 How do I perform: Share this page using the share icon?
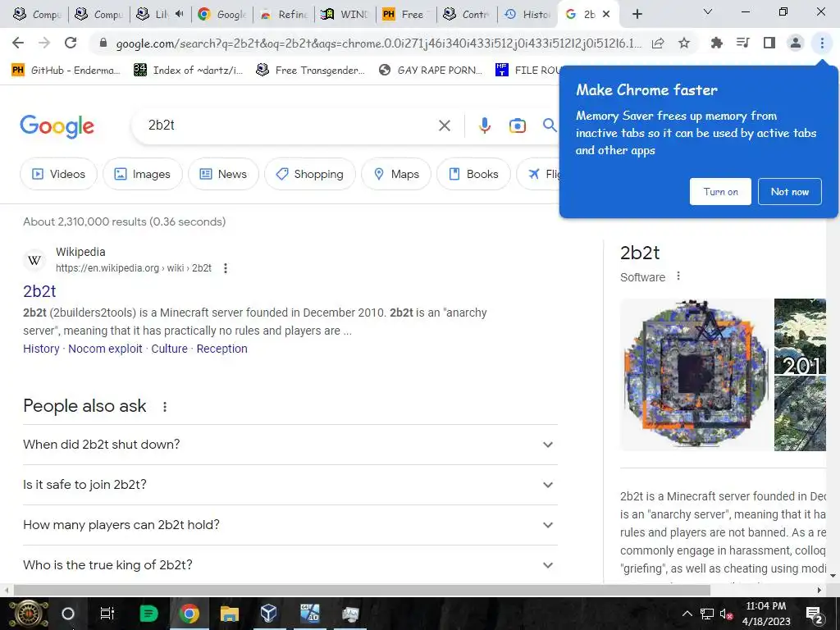coord(658,43)
